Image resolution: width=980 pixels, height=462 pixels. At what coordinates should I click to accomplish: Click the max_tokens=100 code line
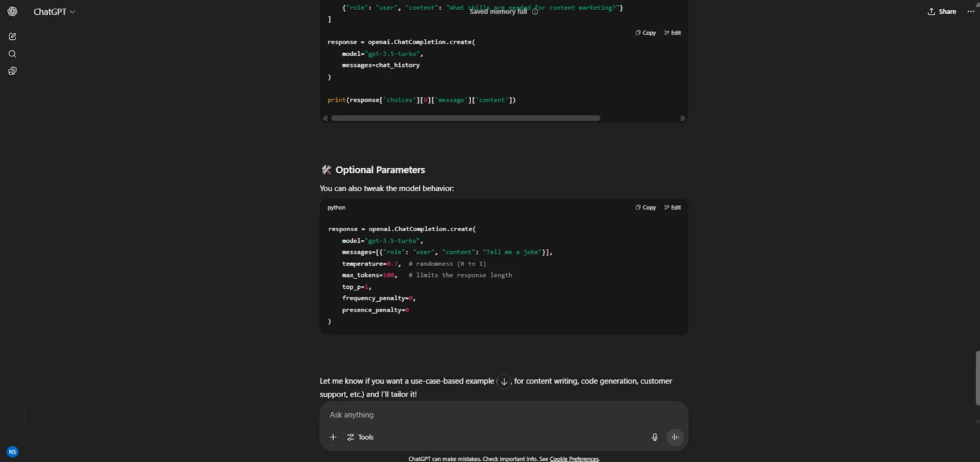coord(427,276)
